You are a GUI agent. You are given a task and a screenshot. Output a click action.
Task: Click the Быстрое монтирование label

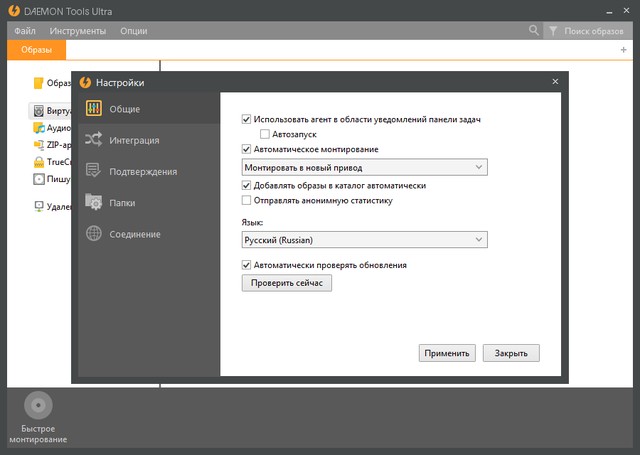[38, 434]
